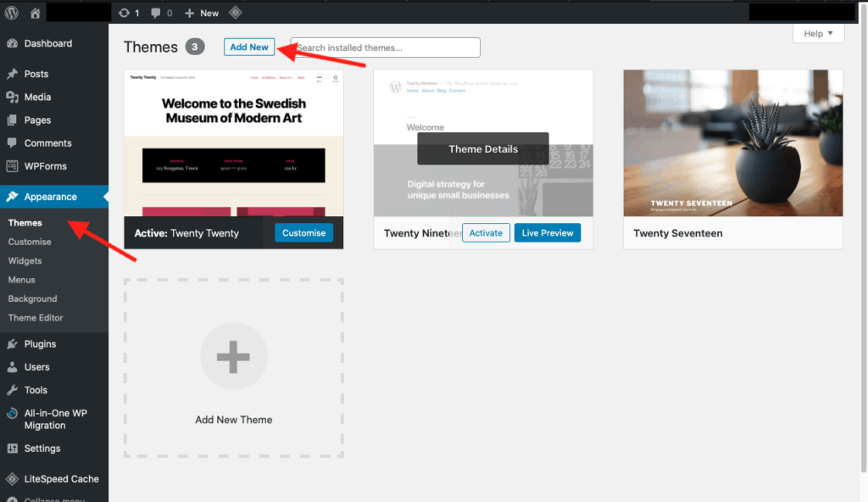Click the updates icon in admin bar
The height and width of the screenshot is (502, 868).
[x=124, y=13]
